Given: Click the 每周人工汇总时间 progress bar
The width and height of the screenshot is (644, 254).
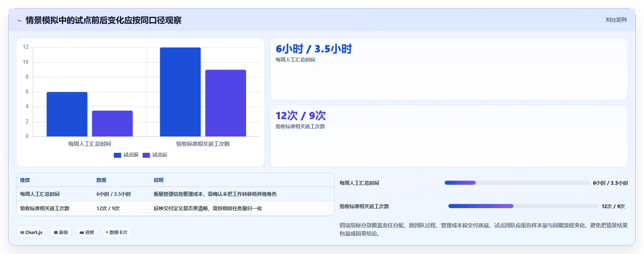Looking at the screenshot, I should pos(517,183).
